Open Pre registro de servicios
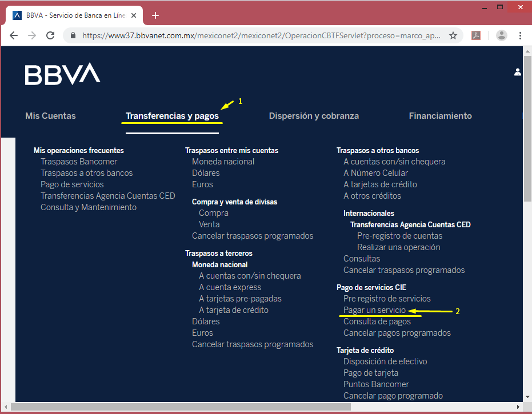The width and height of the screenshot is (532, 414). (387, 299)
